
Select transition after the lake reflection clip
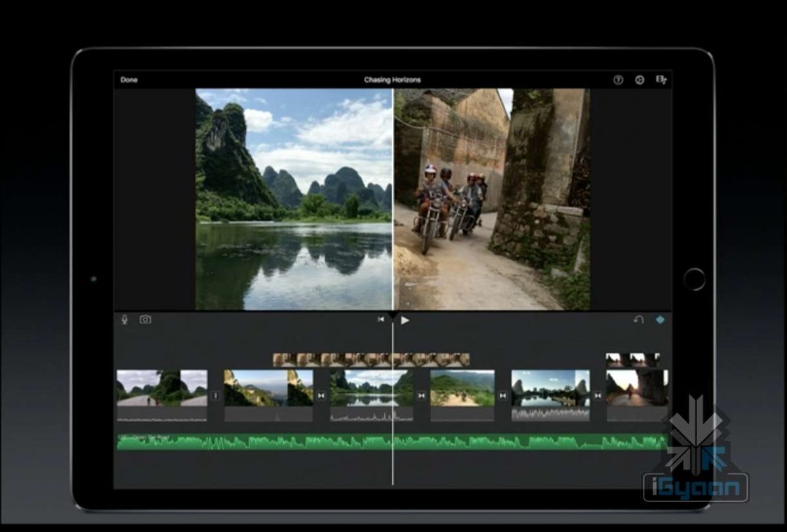[x=422, y=396]
